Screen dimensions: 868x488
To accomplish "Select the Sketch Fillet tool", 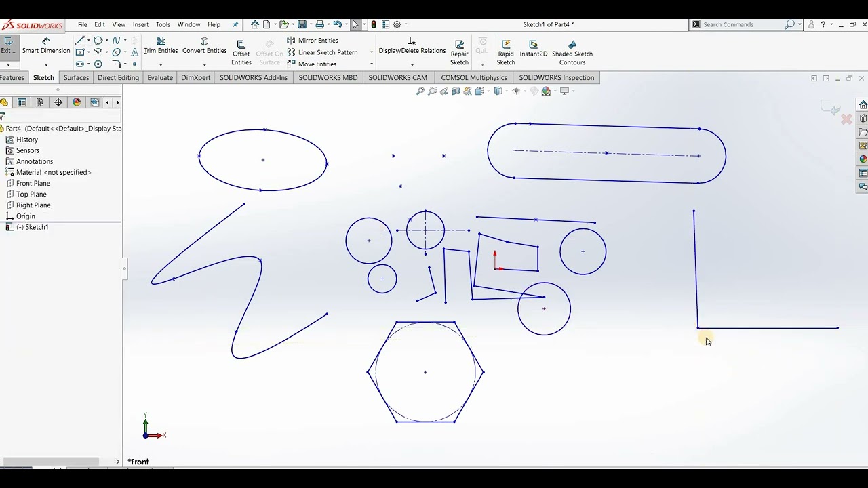I will (x=116, y=64).
